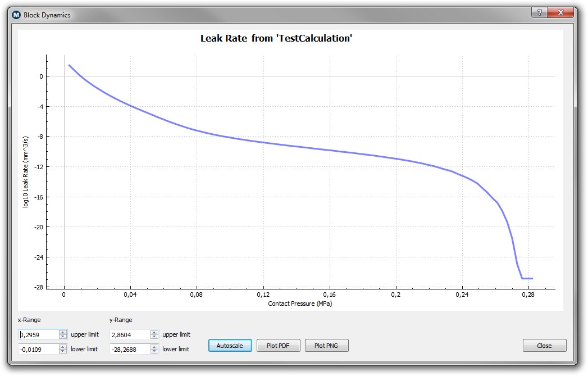Decrease the x-Range lower limit with down arrow
588x376 pixels.
point(63,351)
